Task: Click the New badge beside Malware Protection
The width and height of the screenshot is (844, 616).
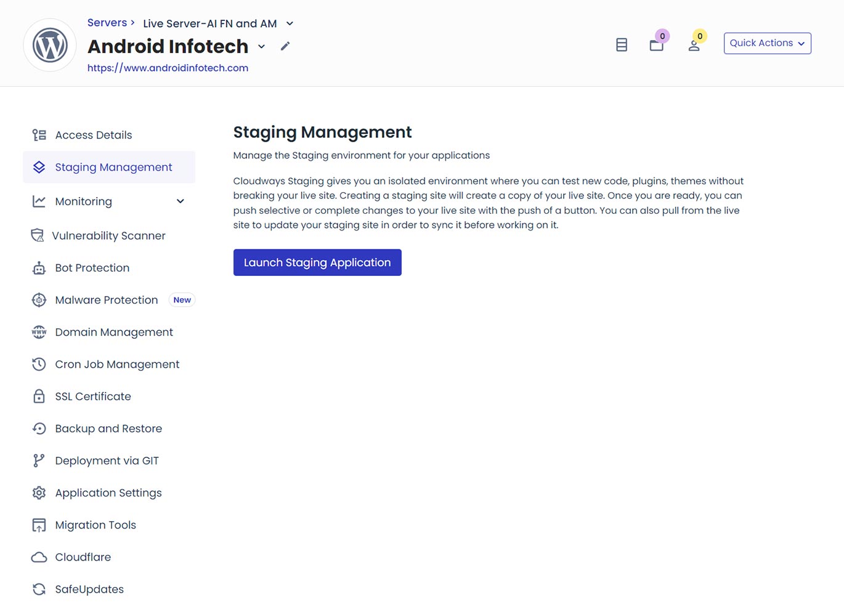Action: coord(182,300)
